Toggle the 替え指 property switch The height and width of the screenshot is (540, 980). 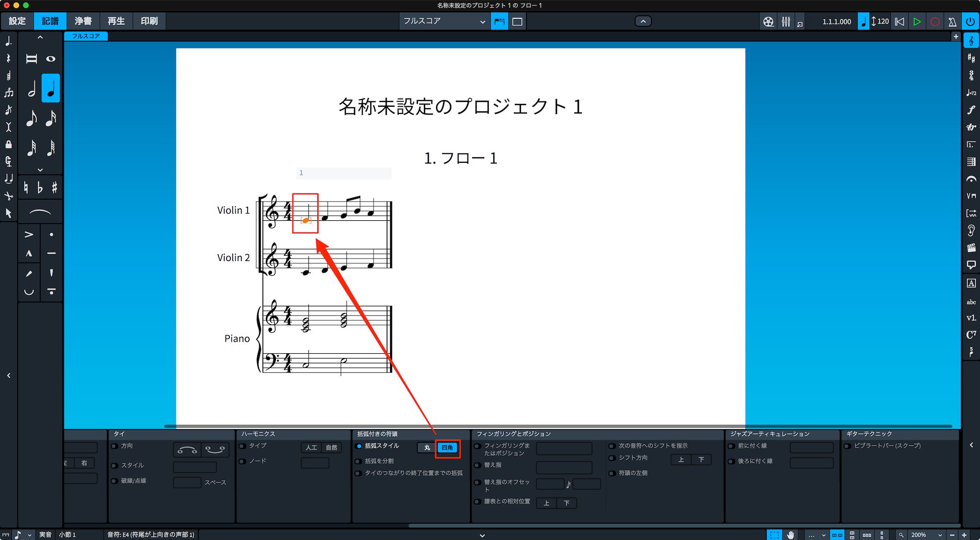click(x=477, y=465)
